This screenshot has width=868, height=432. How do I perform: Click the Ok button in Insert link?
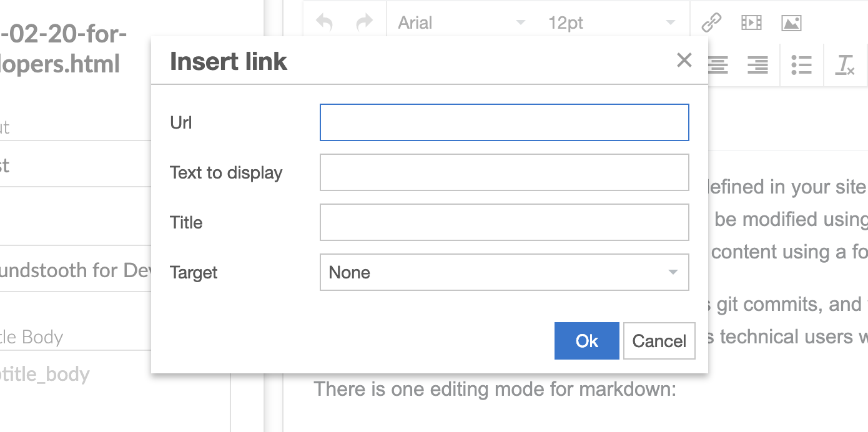pos(586,341)
